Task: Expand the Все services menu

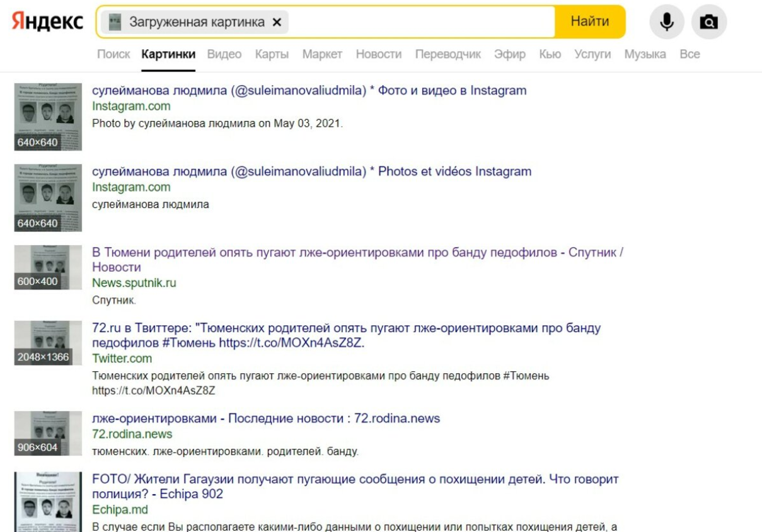Action: point(690,54)
